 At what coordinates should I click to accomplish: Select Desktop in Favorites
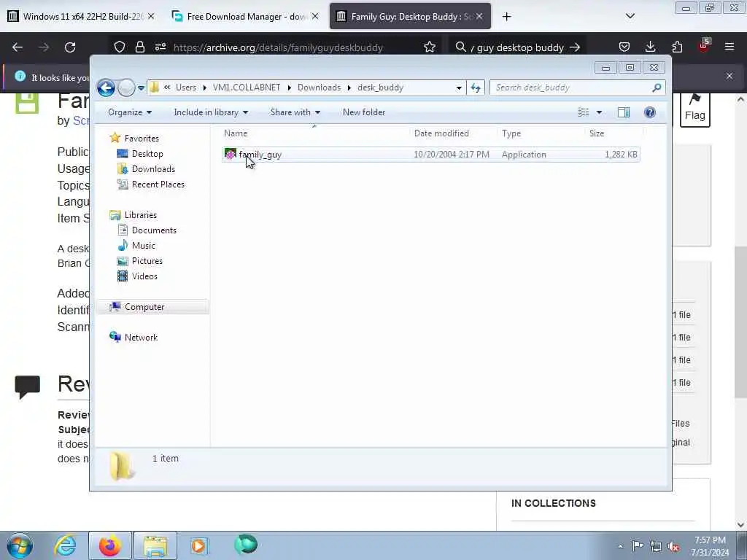click(147, 154)
